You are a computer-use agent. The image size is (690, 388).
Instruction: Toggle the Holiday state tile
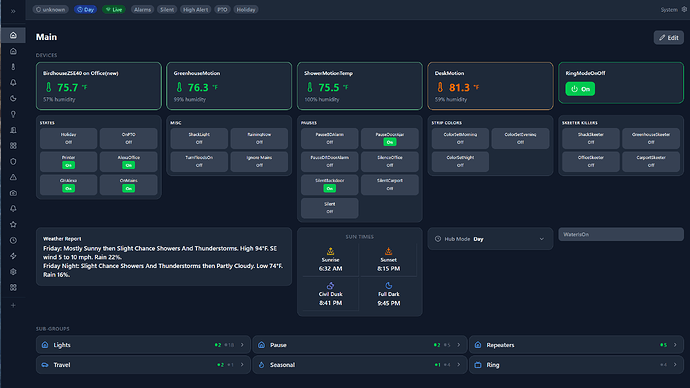[68, 138]
